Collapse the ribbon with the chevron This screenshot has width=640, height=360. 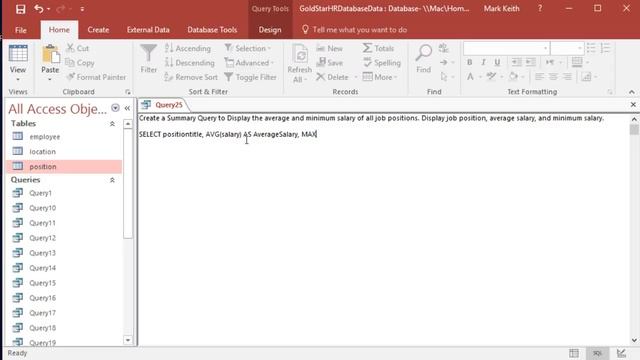[631, 92]
